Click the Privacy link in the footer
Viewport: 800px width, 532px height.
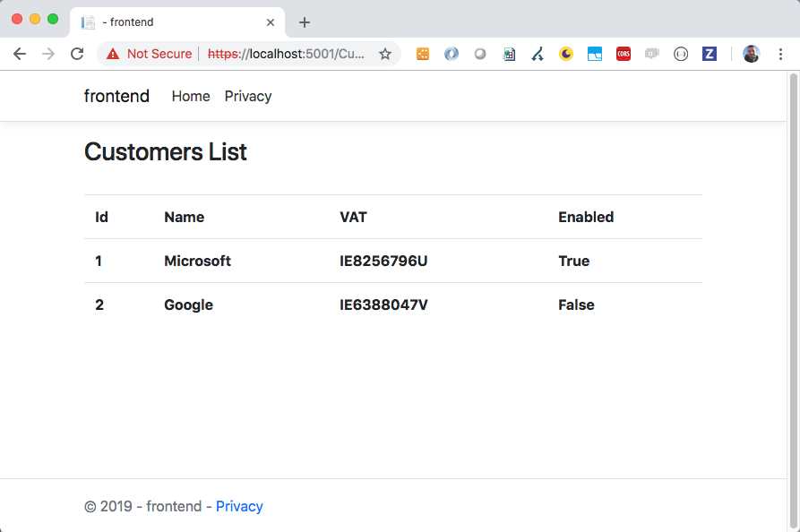(239, 506)
